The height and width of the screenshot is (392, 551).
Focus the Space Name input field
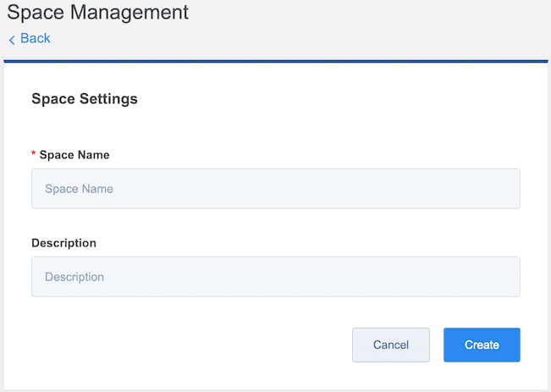276,189
